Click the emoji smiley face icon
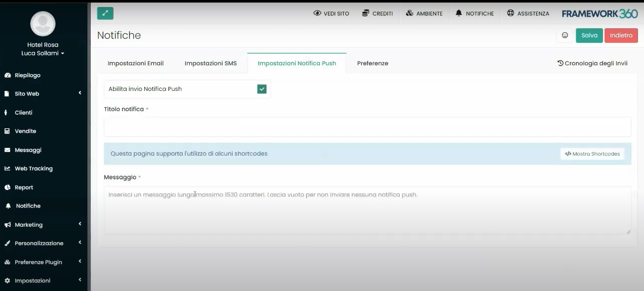 [x=565, y=35]
